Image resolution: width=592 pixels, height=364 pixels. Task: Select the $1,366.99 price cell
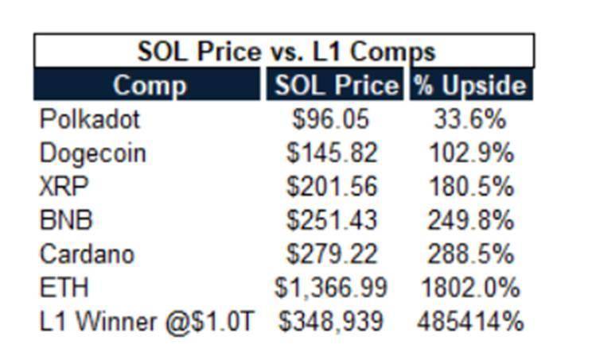pyautogui.click(x=331, y=288)
